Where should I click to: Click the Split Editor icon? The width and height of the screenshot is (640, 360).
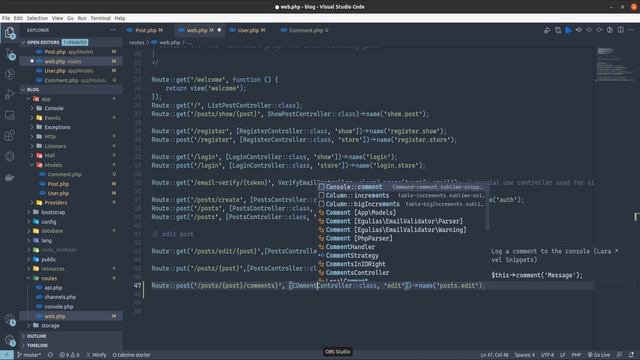click(620, 30)
